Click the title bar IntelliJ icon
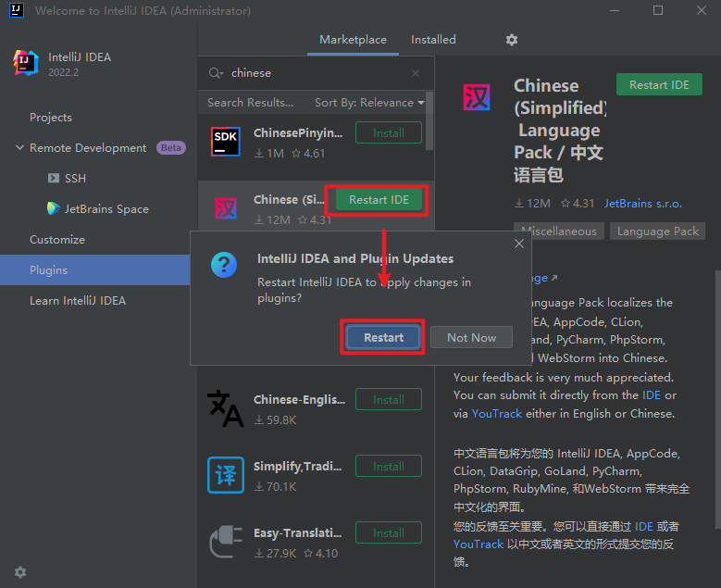Image resolution: width=721 pixels, height=588 pixels. pyautogui.click(x=17, y=10)
